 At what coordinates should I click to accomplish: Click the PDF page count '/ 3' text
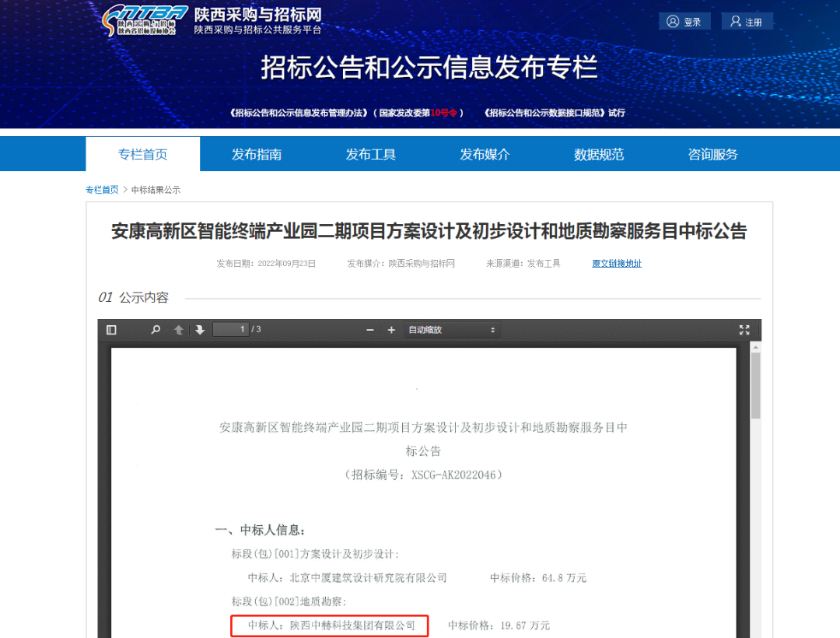click(x=256, y=329)
